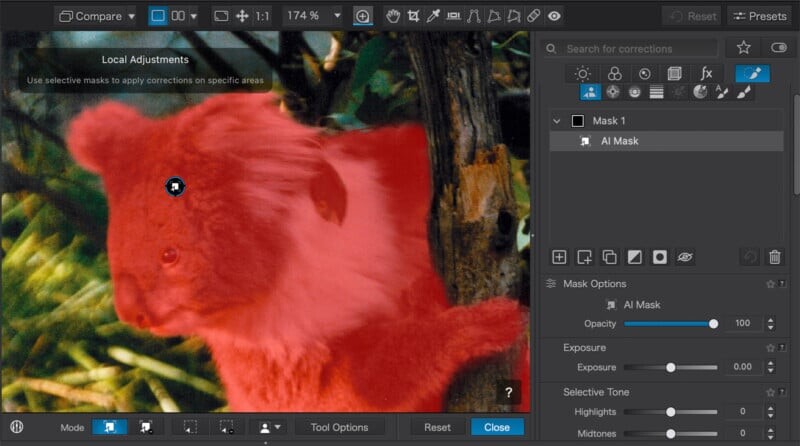Open the Color corrections tab
This screenshot has height=446, width=800.
coord(615,73)
